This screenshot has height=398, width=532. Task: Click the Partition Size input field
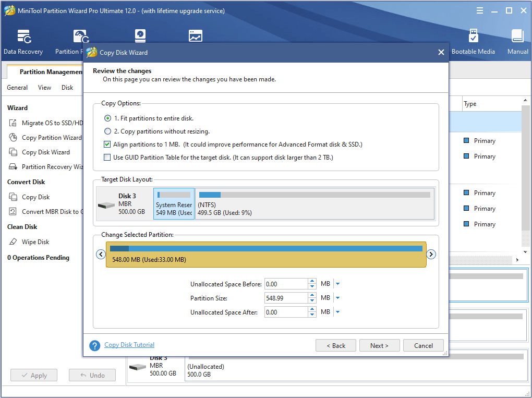point(286,298)
